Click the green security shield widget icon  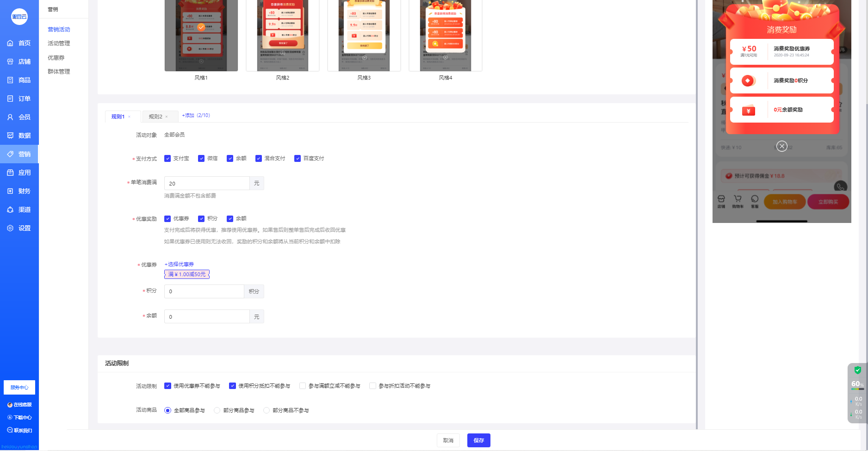pyautogui.click(x=858, y=370)
